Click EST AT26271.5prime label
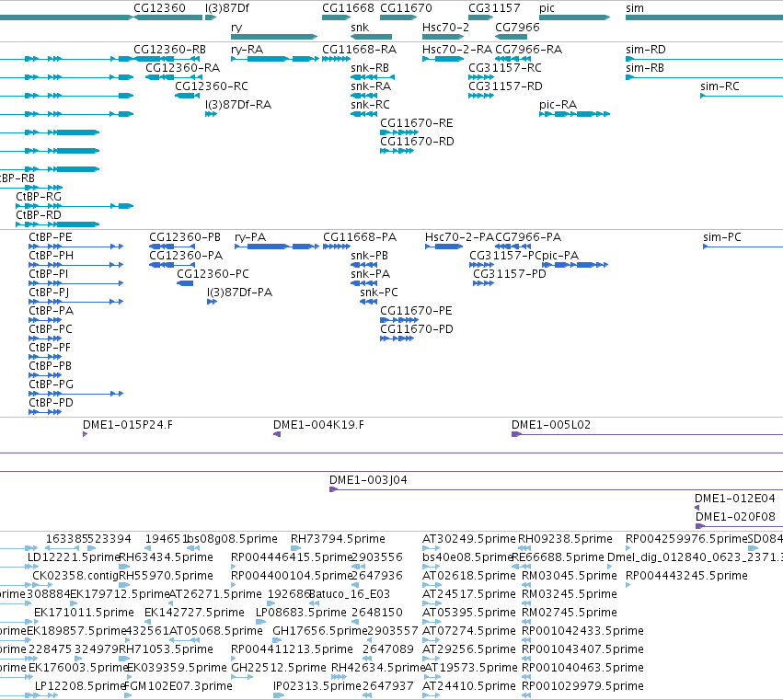This screenshot has height=700, width=783. pos(215,594)
